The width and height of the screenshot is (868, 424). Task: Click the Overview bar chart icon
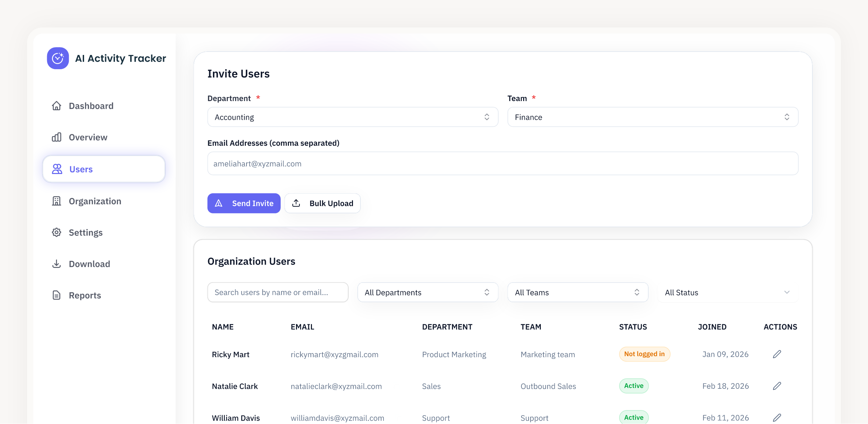(56, 137)
